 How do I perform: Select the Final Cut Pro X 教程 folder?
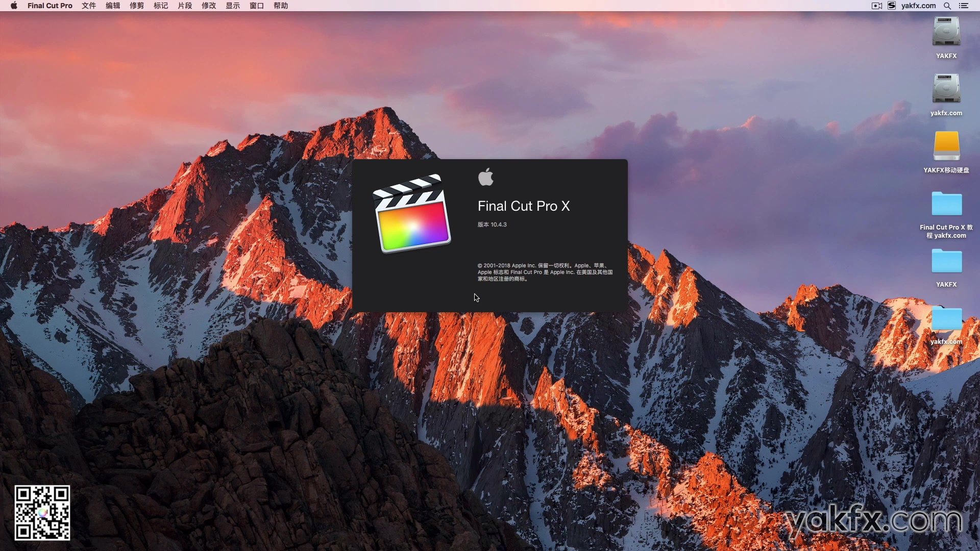tap(946, 204)
